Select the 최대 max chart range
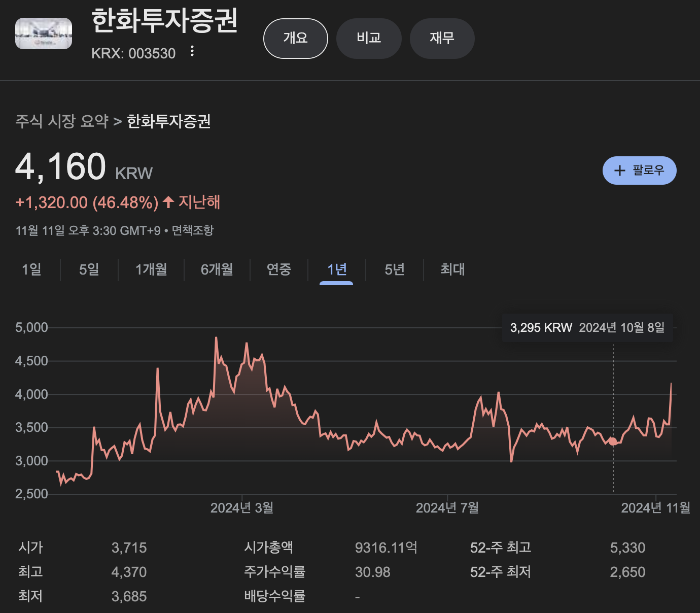The height and width of the screenshot is (613, 700). (x=452, y=269)
